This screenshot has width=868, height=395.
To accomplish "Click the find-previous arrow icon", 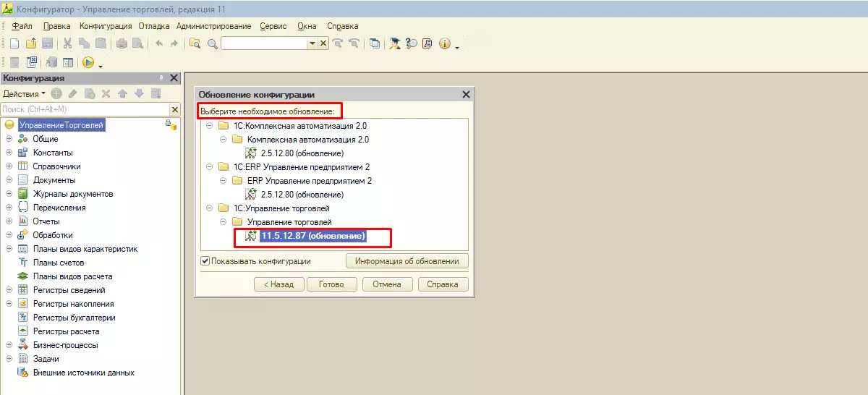I will [354, 43].
